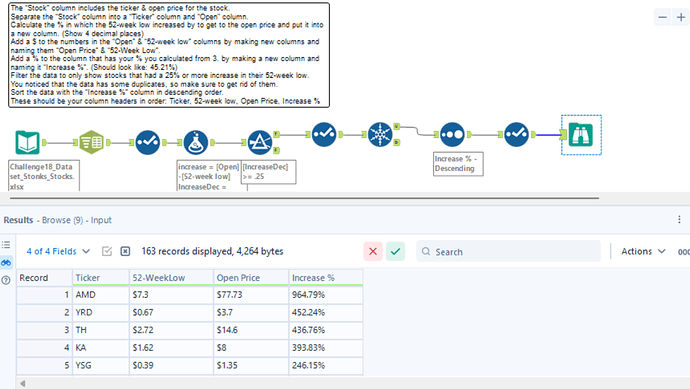Click the Increase % column header
The image size is (690, 389).
(326, 278)
